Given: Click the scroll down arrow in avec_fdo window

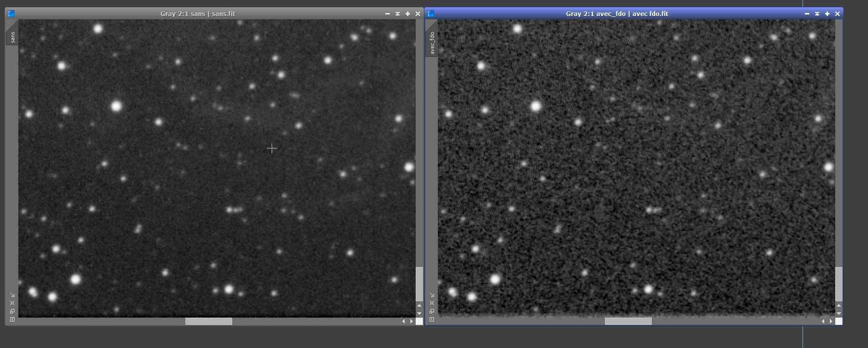Looking at the screenshot, I should [x=839, y=313].
